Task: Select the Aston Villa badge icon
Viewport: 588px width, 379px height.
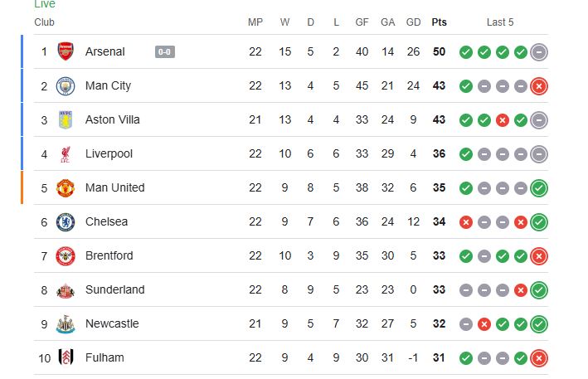Action: (x=66, y=120)
